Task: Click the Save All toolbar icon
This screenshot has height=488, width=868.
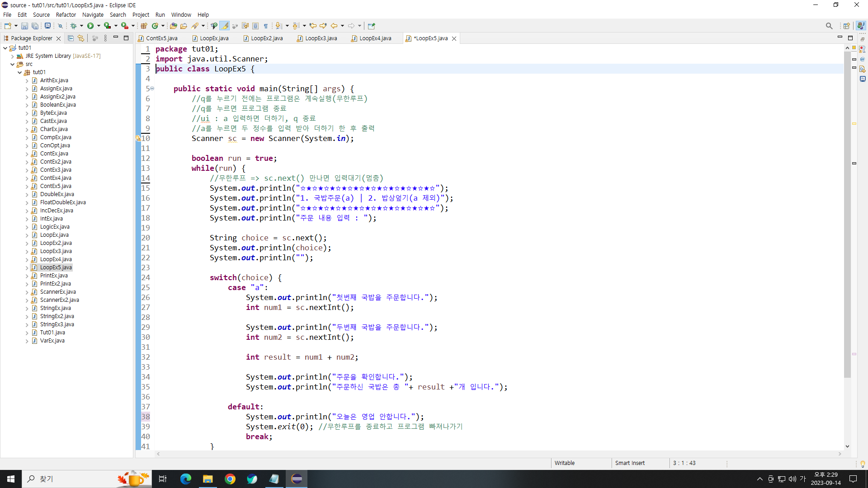Action: click(x=35, y=26)
